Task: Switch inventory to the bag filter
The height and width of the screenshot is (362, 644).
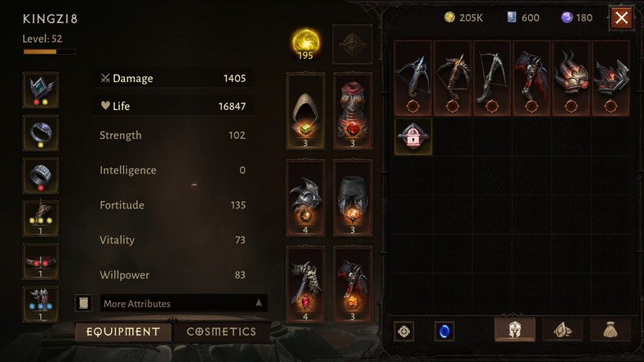Action: [x=610, y=330]
